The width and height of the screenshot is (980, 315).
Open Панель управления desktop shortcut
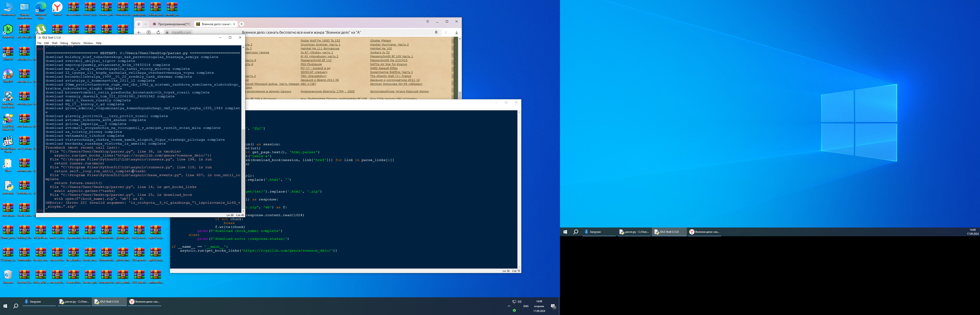click(24, 10)
